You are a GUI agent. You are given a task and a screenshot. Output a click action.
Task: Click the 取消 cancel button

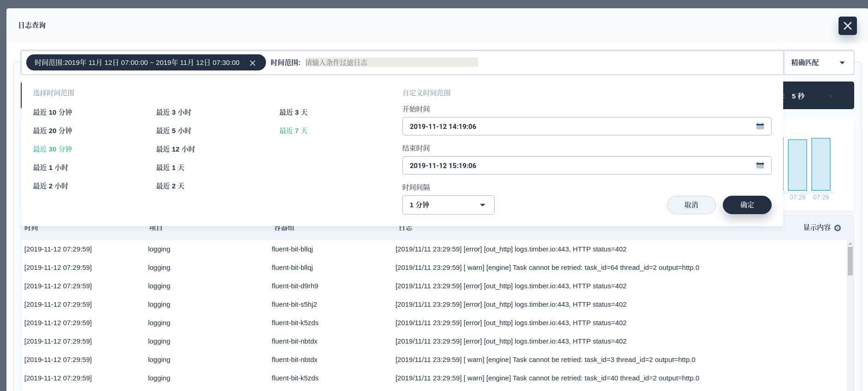691,205
